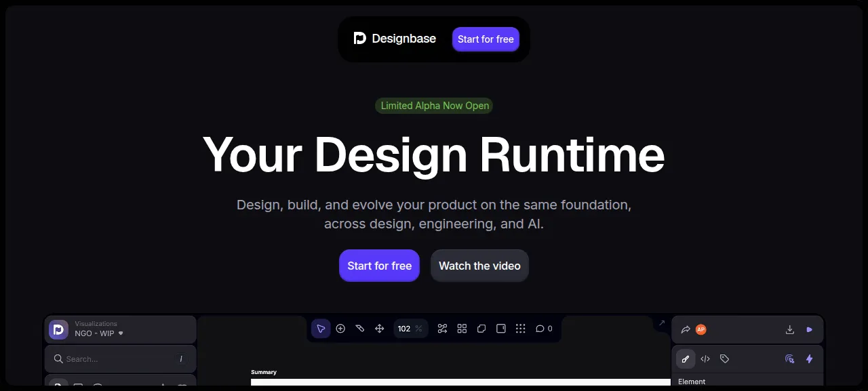Click the Visualizations label

pos(96,324)
